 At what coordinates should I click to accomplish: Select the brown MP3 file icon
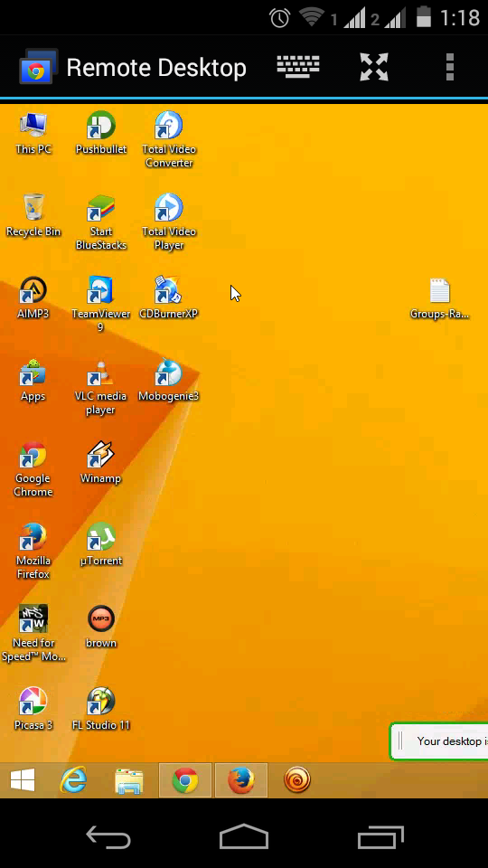click(x=100, y=627)
